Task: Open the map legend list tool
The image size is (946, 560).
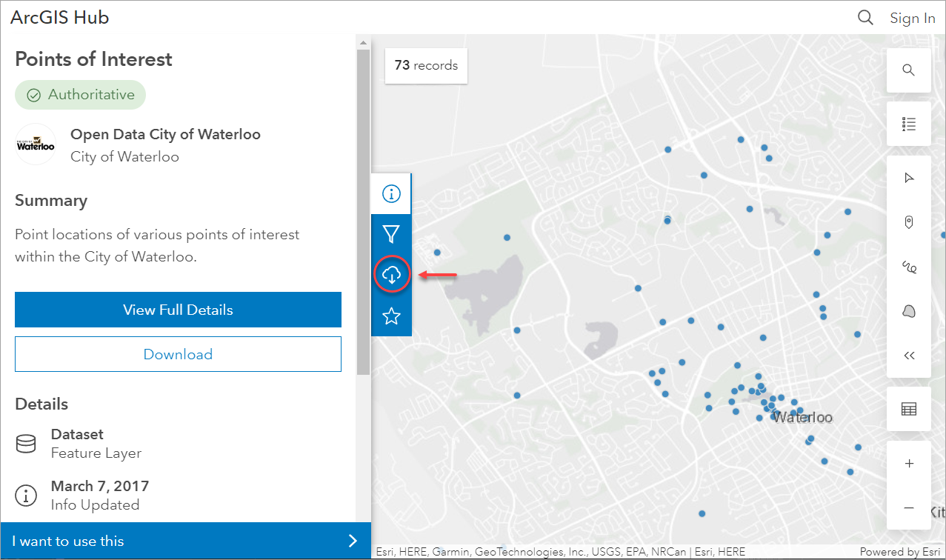Action: click(909, 124)
